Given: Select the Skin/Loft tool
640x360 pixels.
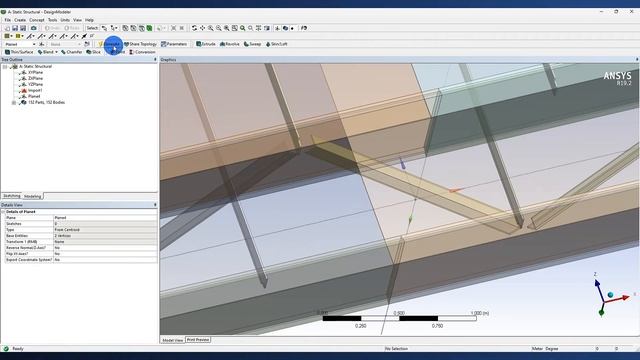Looking at the screenshot, I should [x=276, y=44].
